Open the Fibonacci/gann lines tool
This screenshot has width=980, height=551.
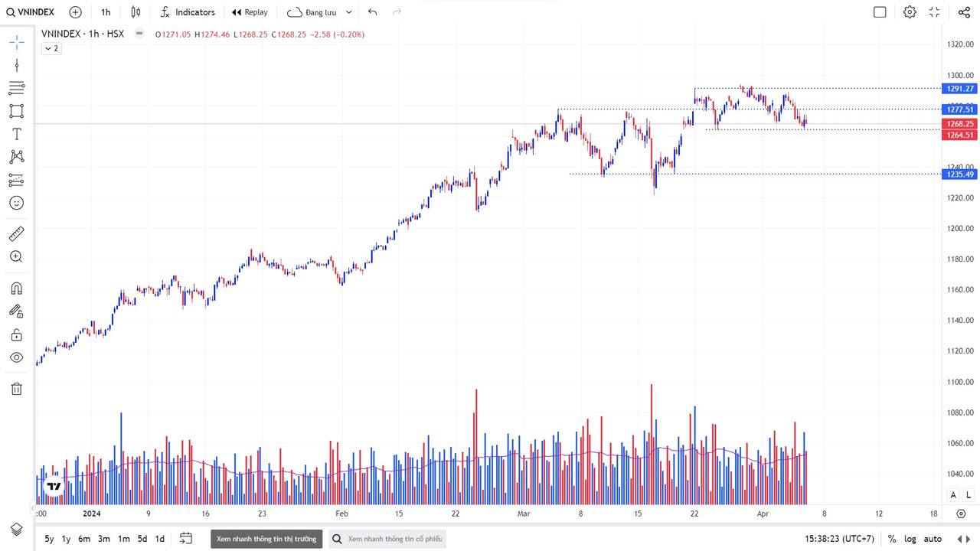pyautogui.click(x=17, y=88)
